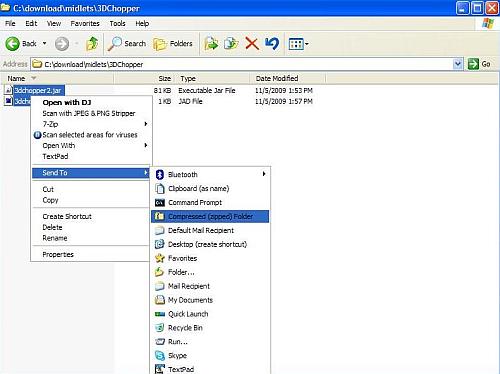This screenshot has height=374, width=500.
Task: Send to My Documents
Action: [x=210, y=300]
